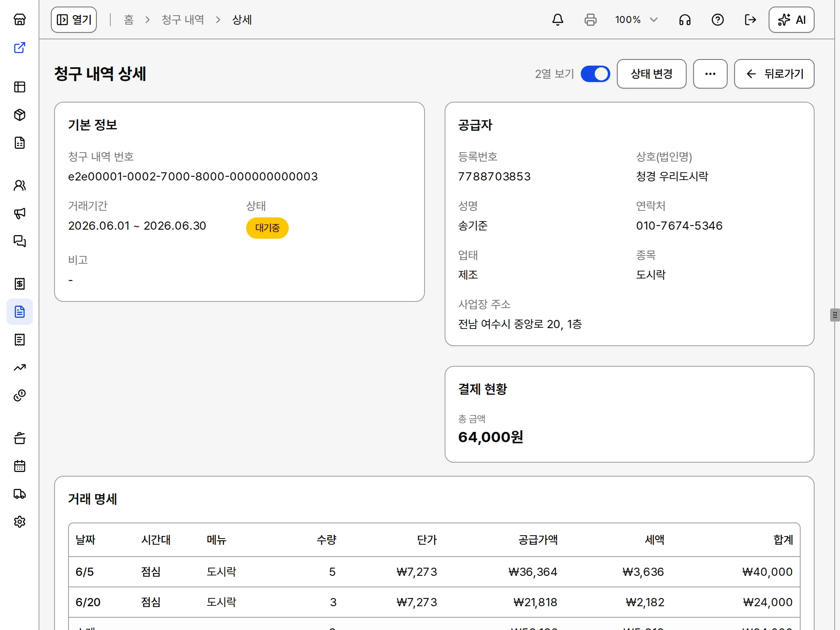
Task: Open the delivery truck sidebar icon
Action: pyautogui.click(x=20, y=494)
